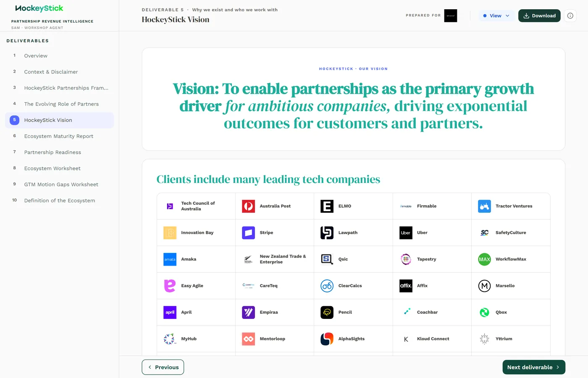Click the Yttrium logo icon

(x=484, y=339)
